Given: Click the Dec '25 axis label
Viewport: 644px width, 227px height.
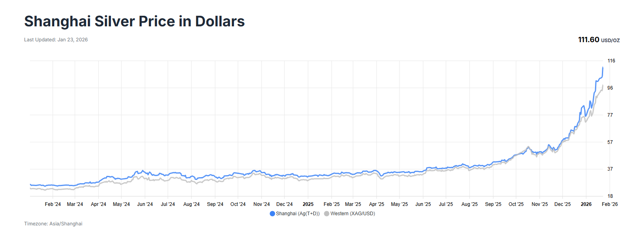Looking at the screenshot, I should pos(563,204).
